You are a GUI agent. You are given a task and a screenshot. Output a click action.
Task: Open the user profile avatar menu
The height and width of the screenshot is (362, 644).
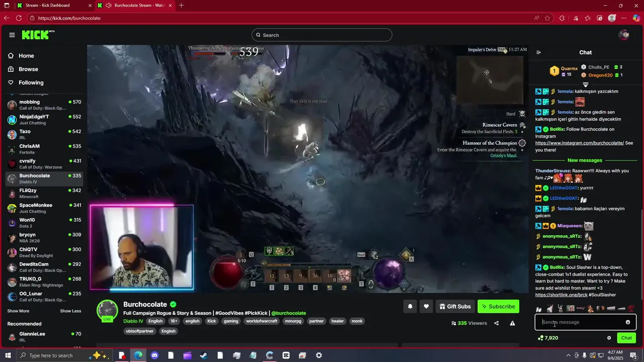[x=624, y=35]
